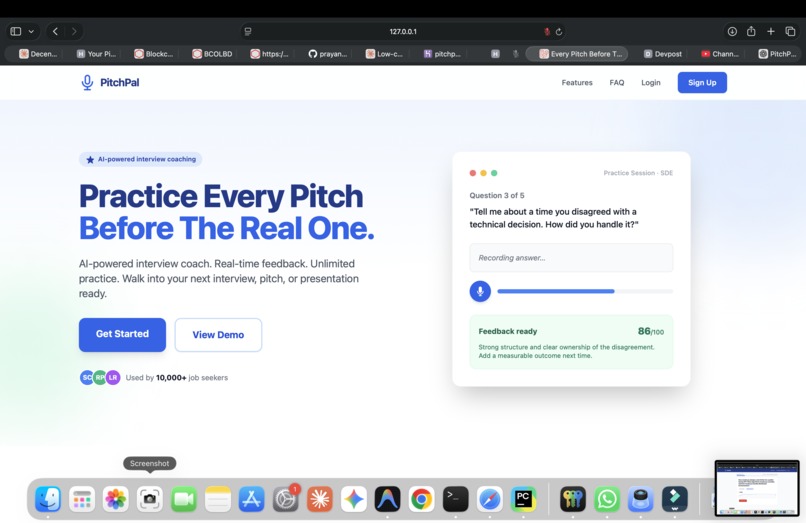The width and height of the screenshot is (806, 523).
Task: Click the Recording answer... field
Action: pyautogui.click(x=571, y=258)
